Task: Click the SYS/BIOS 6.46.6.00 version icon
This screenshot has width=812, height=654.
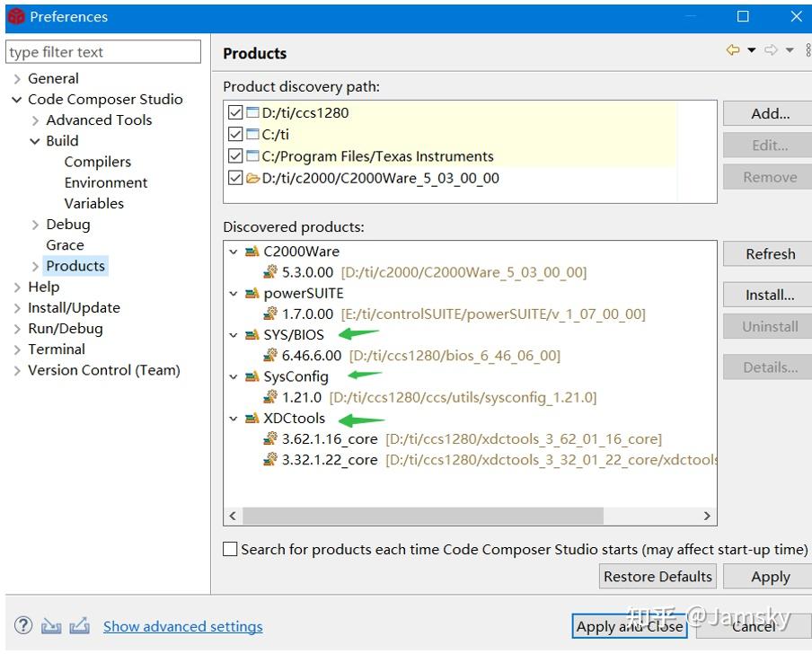Action: point(270,356)
